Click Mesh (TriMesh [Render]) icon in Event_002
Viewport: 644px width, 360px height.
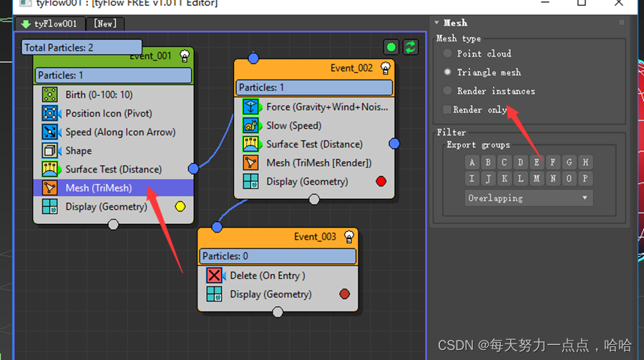click(250, 162)
